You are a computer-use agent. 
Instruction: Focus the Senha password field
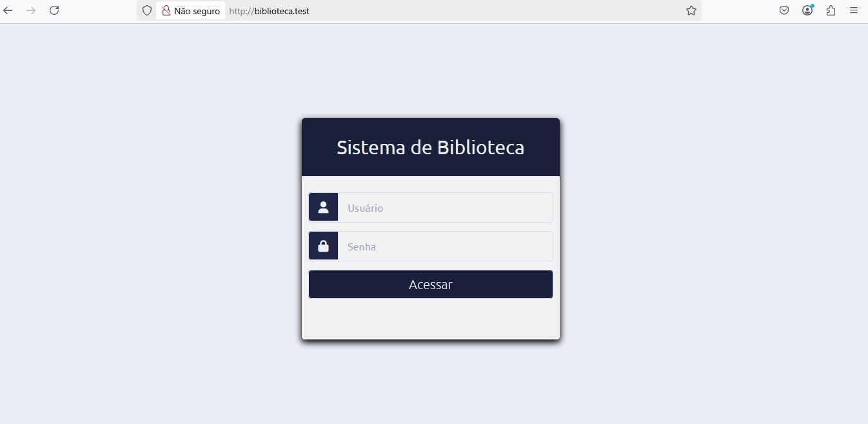pyautogui.click(x=445, y=247)
